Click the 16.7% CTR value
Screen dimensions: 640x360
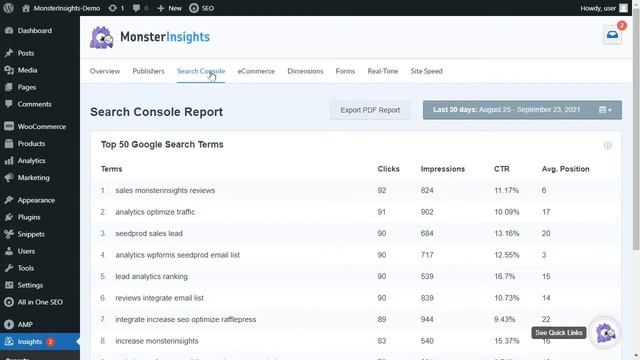tap(504, 277)
